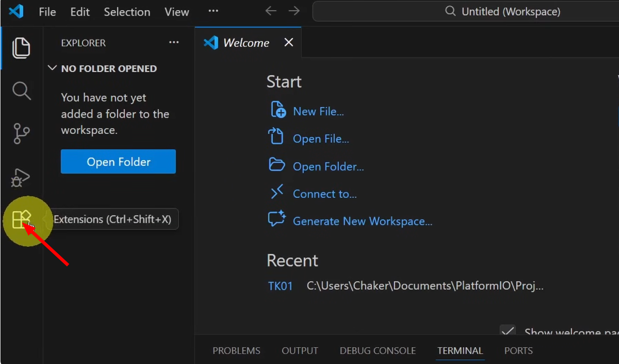Open the Explorer view in activity bar
Screen dimensions: 619x364
click(x=21, y=48)
